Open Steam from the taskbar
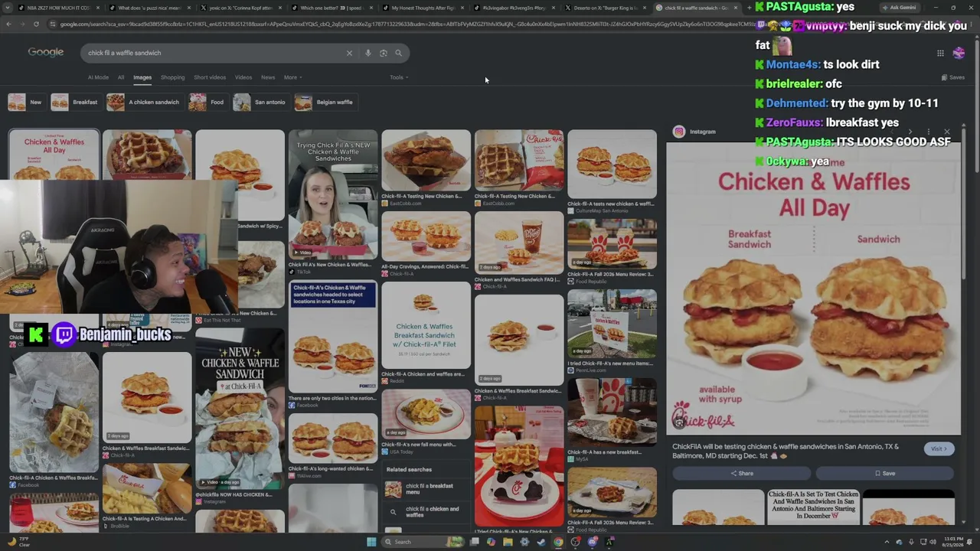This screenshot has width=980, height=551. pyautogui.click(x=541, y=542)
